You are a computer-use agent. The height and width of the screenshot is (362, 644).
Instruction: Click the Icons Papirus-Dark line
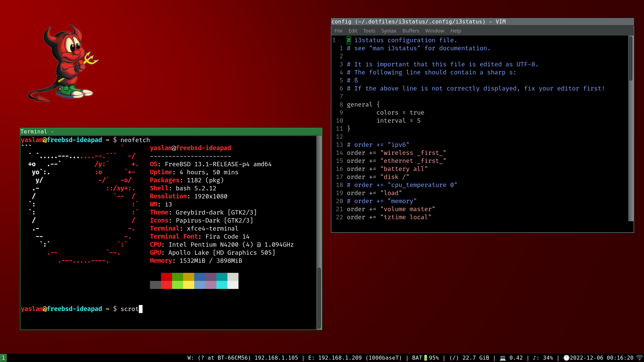point(202,221)
